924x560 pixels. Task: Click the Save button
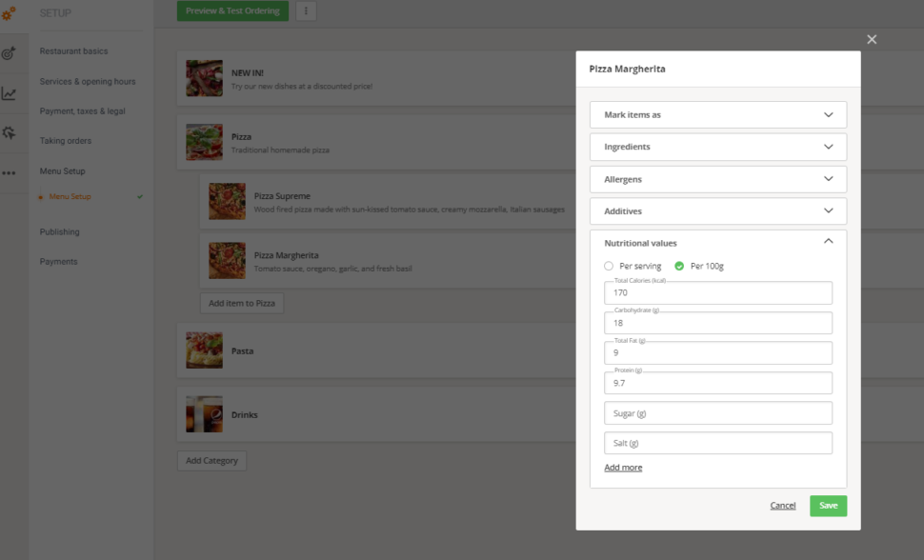point(827,506)
